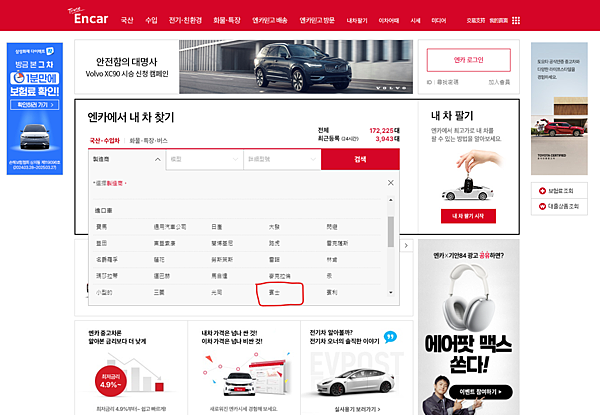Open 미디어 in the top navigation
Viewport: 600px width, 415px height.
439,21
